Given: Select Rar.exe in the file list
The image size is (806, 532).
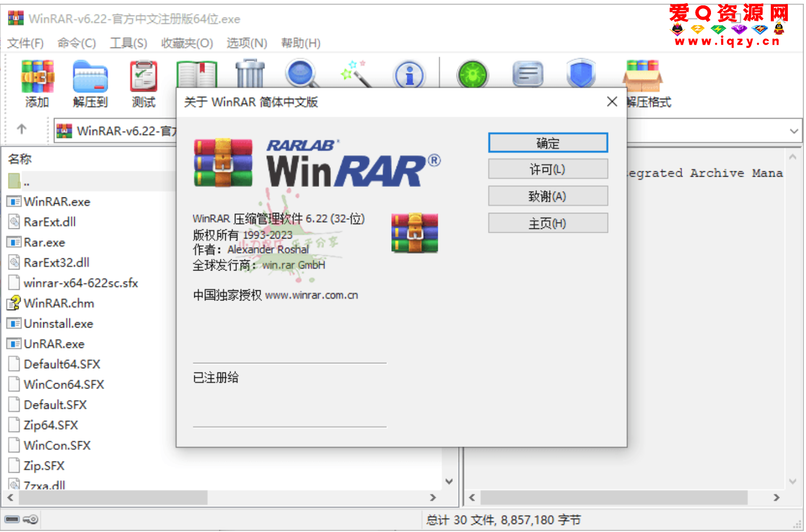Looking at the screenshot, I should coord(44,242).
